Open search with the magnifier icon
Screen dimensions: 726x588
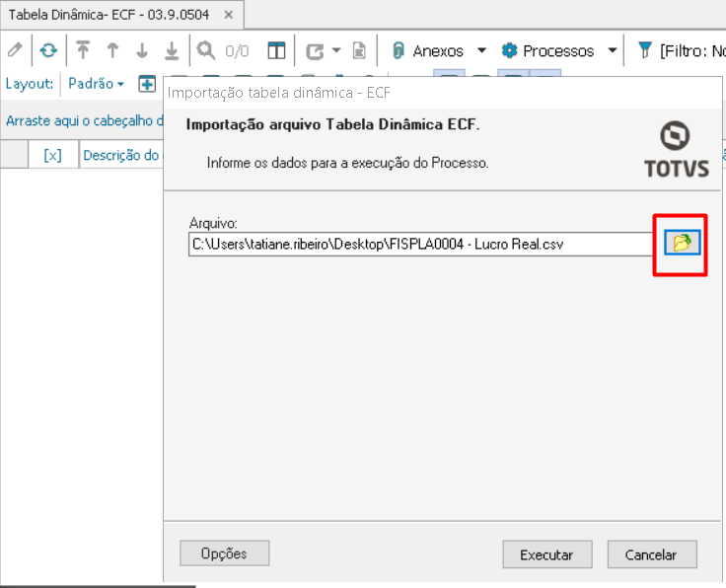pyautogui.click(x=206, y=50)
